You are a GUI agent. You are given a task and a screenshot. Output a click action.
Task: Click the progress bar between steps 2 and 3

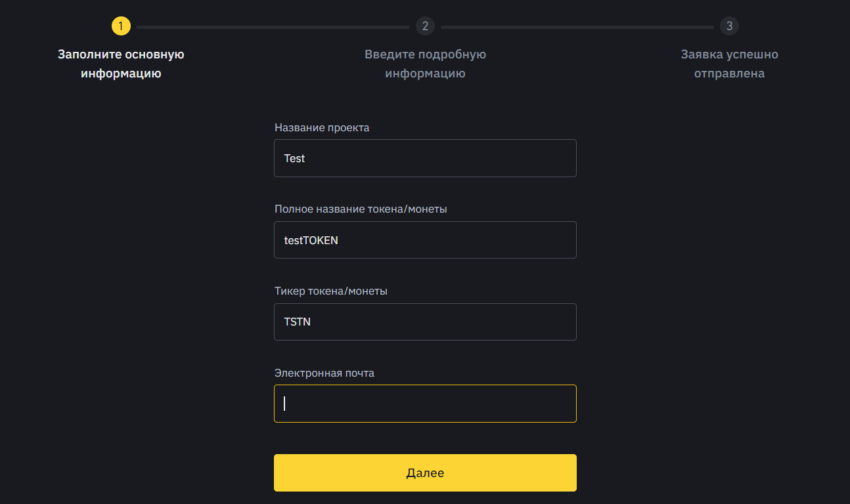(x=577, y=26)
